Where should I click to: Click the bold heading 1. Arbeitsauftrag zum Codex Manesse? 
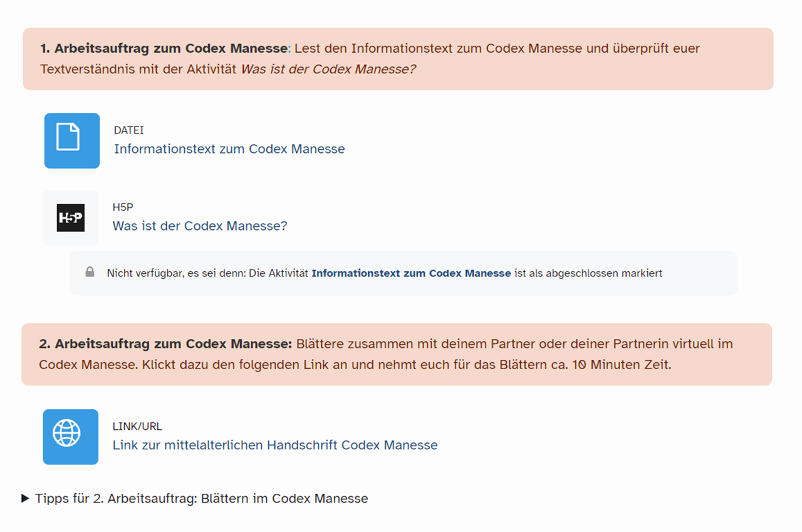(164, 48)
